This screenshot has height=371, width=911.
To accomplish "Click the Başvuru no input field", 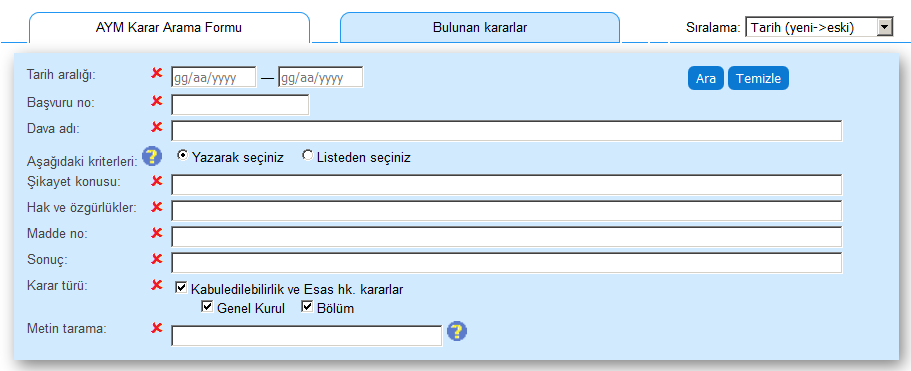I will click(241, 105).
